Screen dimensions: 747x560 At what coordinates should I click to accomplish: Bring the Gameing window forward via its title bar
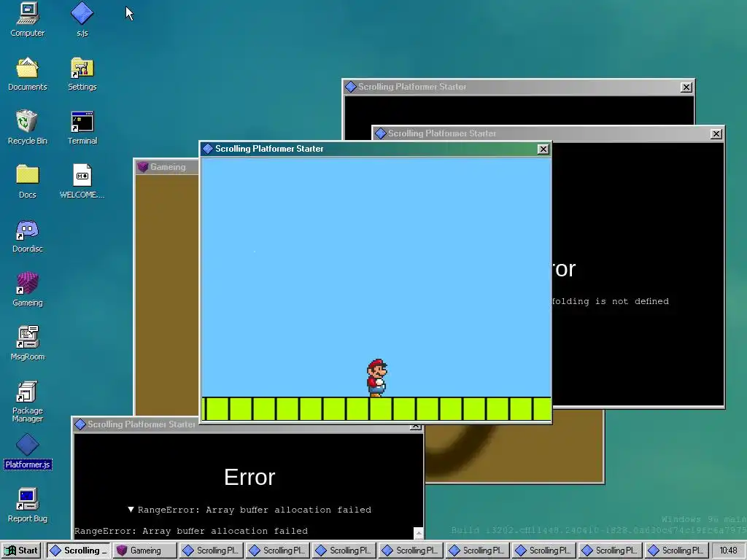point(167,167)
